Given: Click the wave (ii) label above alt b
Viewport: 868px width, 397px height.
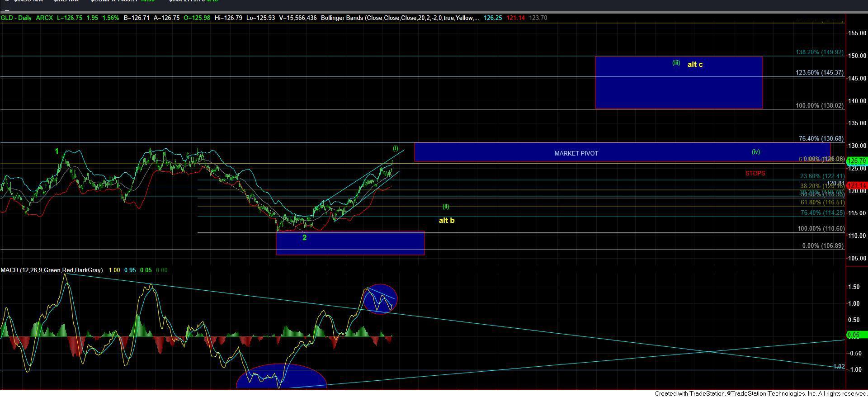Looking at the screenshot, I should [446, 207].
